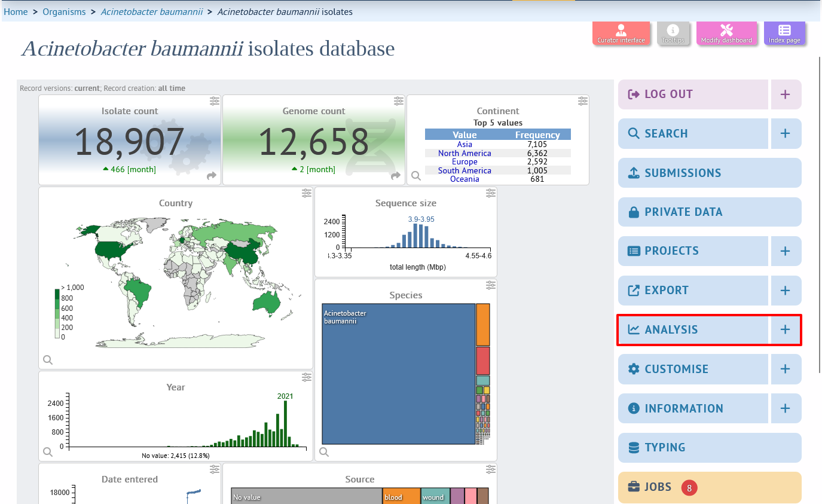Viewport: 822px width, 504px height.
Task: Open the Typing menu item
Action: point(710,448)
